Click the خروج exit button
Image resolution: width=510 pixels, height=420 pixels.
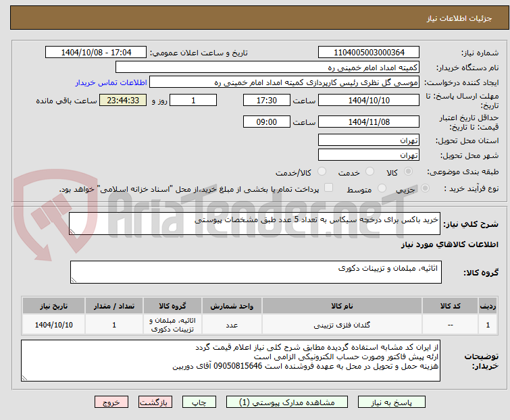click(x=111, y=402)
